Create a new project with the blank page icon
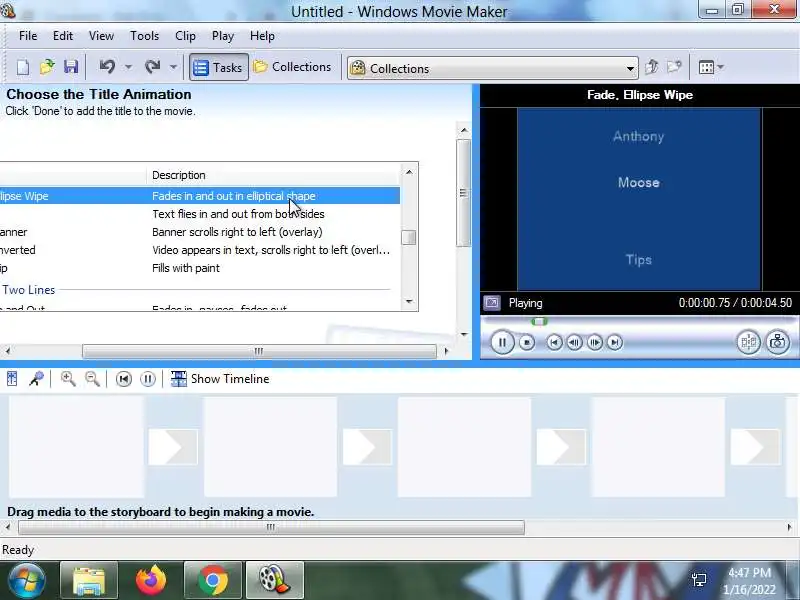This screenshot has height=600, width=800. click(x=23, y=67)
